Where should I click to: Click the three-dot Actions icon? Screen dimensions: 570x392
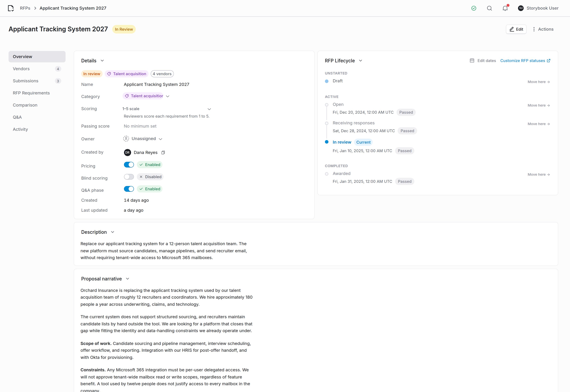[x=534, y=29]
